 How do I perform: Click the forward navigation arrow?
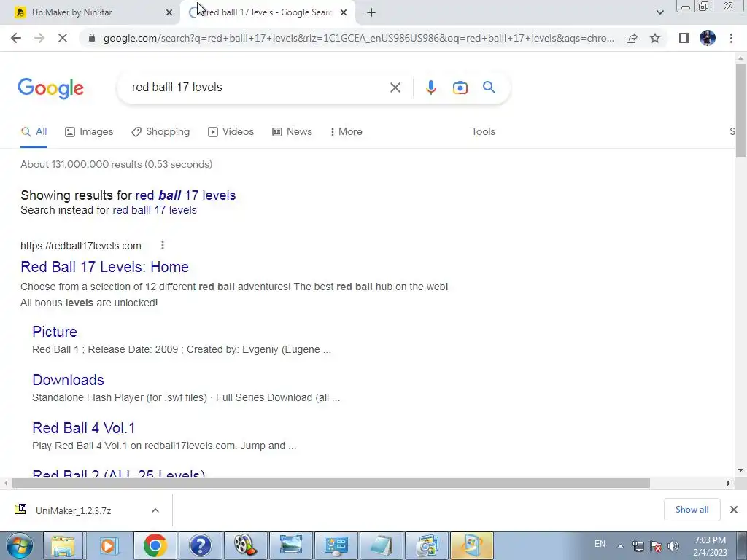39,38
